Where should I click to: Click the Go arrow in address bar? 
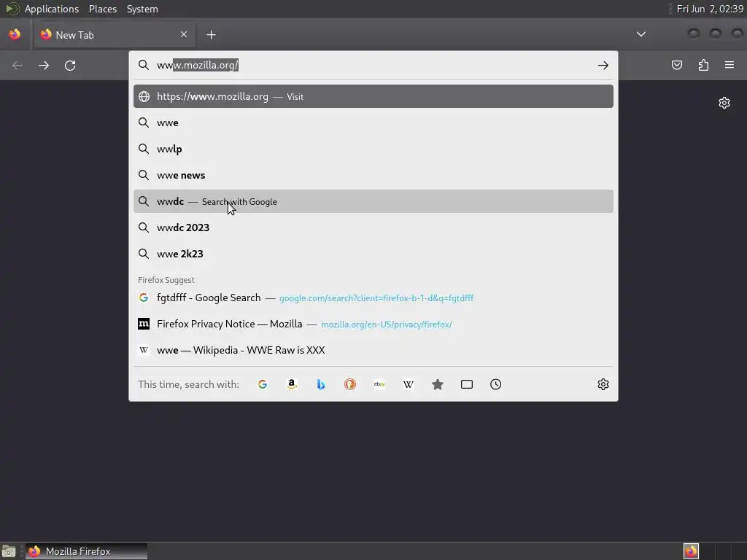click(x=603, y=65)
